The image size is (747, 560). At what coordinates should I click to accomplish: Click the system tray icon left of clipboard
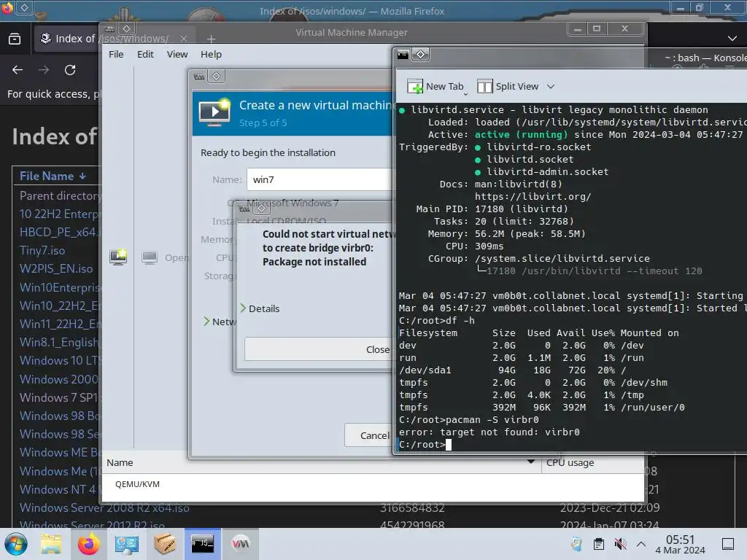[x=576, y=544]
